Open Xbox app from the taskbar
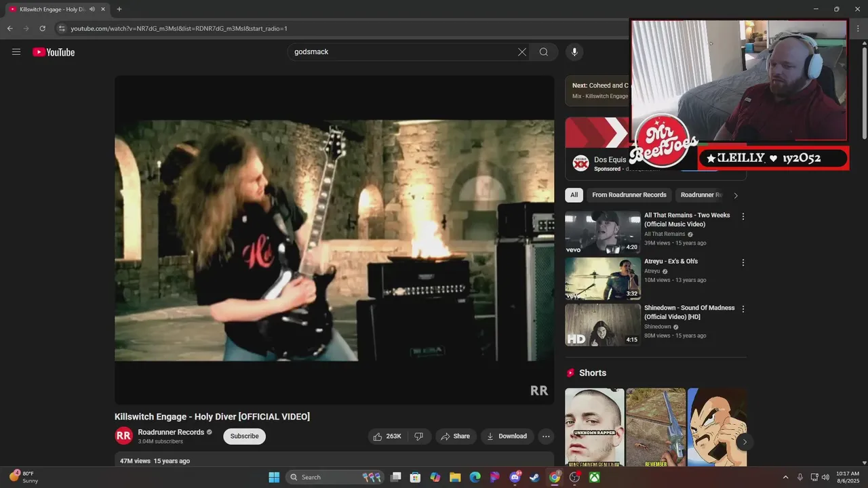The width and height of the screenshot is (868, 488). coord(594,477)
